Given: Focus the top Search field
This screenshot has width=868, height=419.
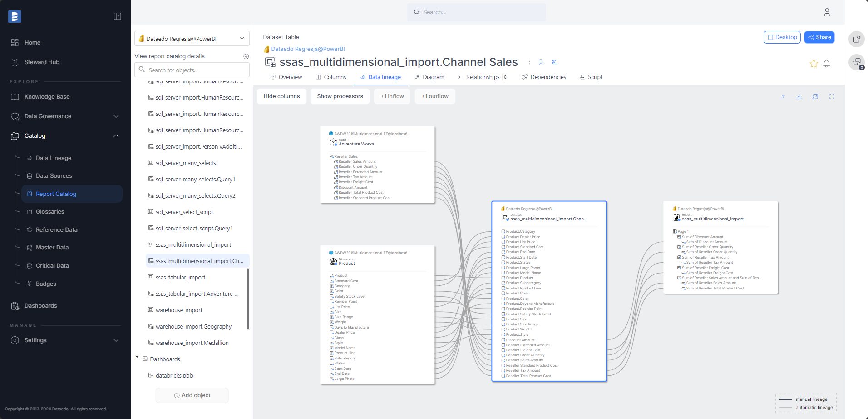Looking at the screenshot, I should pos(477,12).
